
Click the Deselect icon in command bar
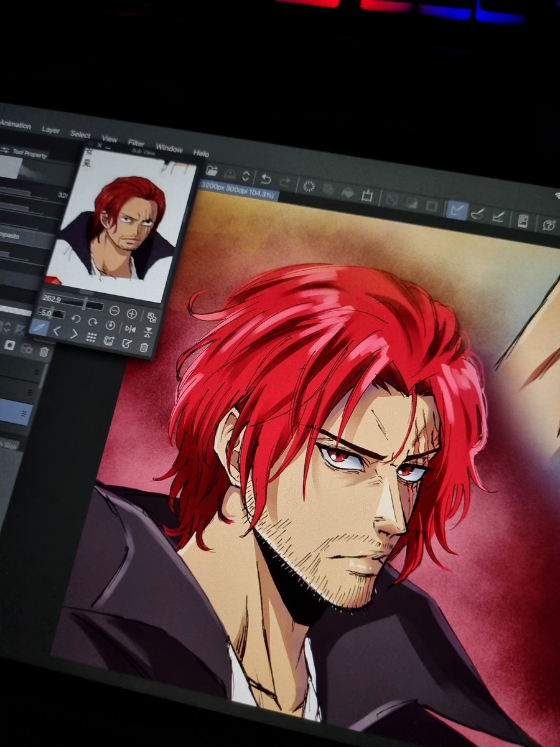pyautogui.click(x=391, y=199)
